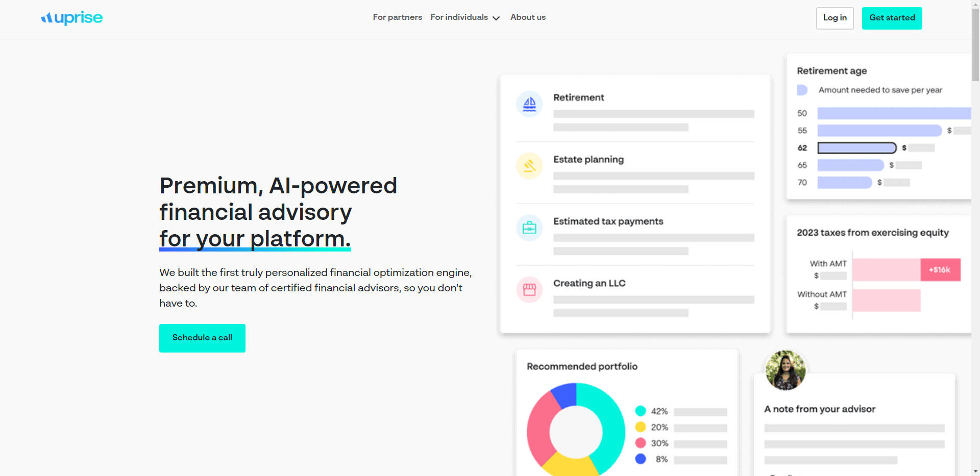Click the chevron next to For individuals
The height and width of the screenshot is (476, 980).
click(496, 18)
